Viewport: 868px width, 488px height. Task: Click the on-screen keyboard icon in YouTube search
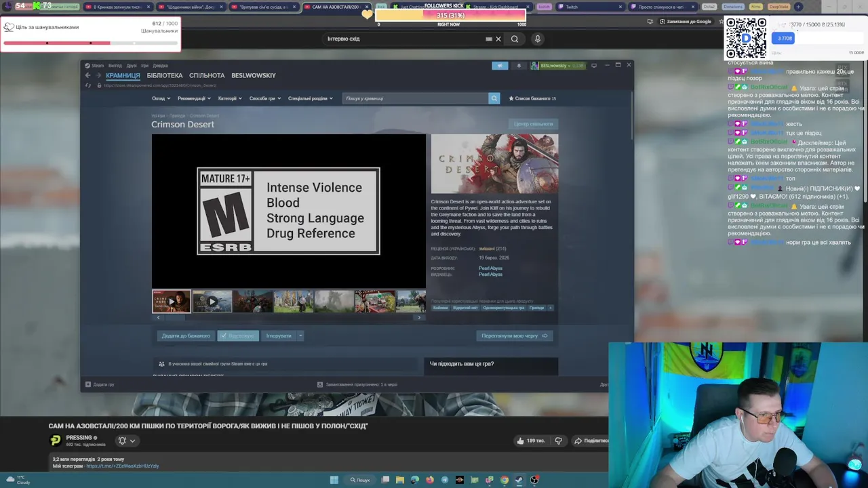click(x=489, y=39)
